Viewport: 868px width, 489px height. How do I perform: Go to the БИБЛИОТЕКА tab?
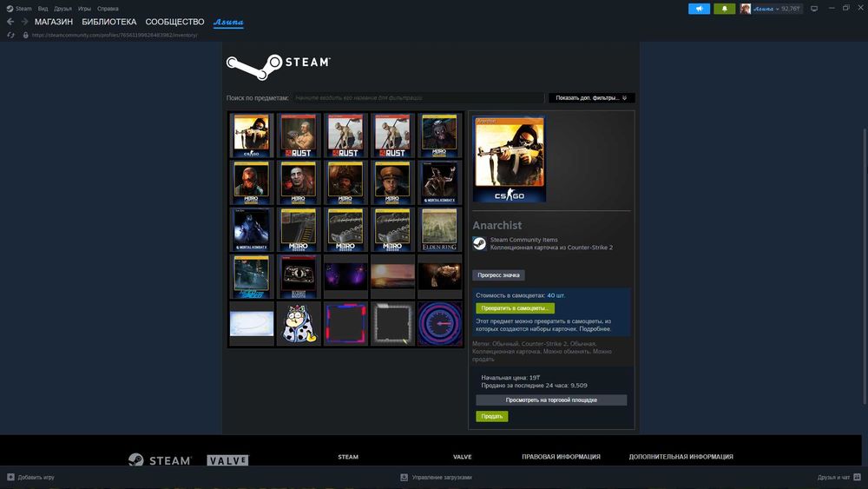[109, 22]
